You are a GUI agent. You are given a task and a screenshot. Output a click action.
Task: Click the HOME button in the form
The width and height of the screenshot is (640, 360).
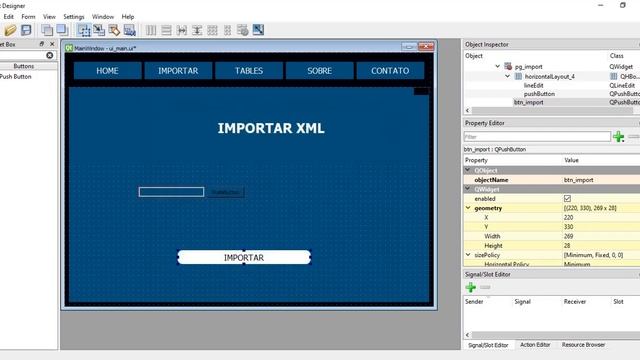[x=107, y=71]
